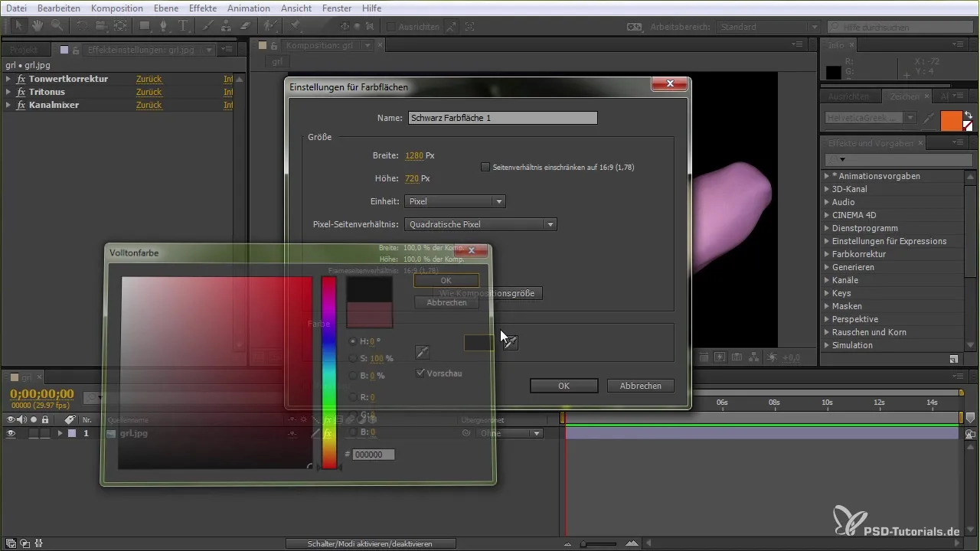This screenshot has height=551, width=980.
Task: Open the Fenster menu
Action: pyautogui.click(x=337, y=8)
